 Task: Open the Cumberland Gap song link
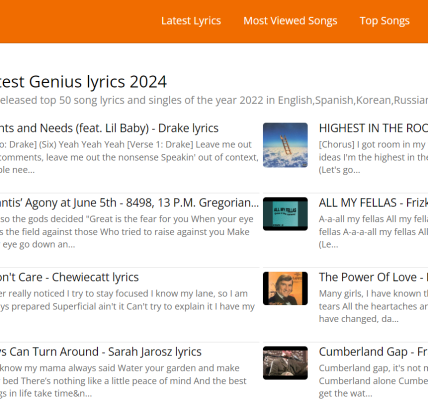(x=373, y=352)
